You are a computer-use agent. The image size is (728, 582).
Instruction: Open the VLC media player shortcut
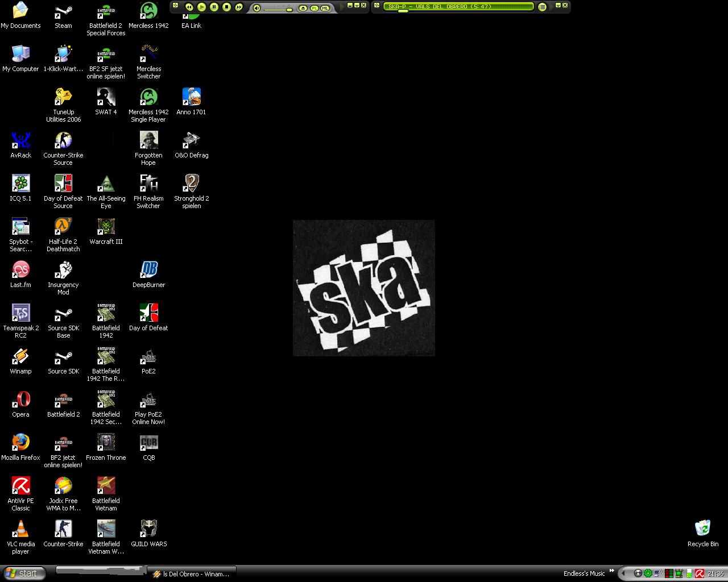pyautogui.click(x=20, y=537)
